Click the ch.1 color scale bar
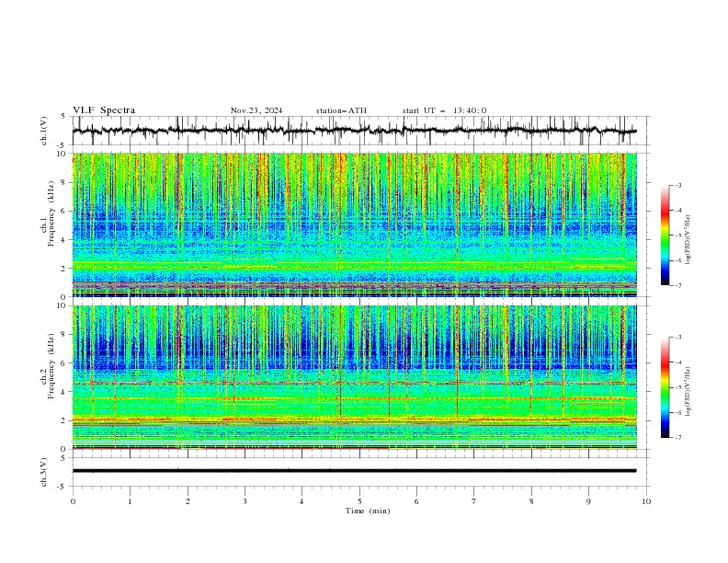Viewport: 728px width, 563px height. coord(665,236)
